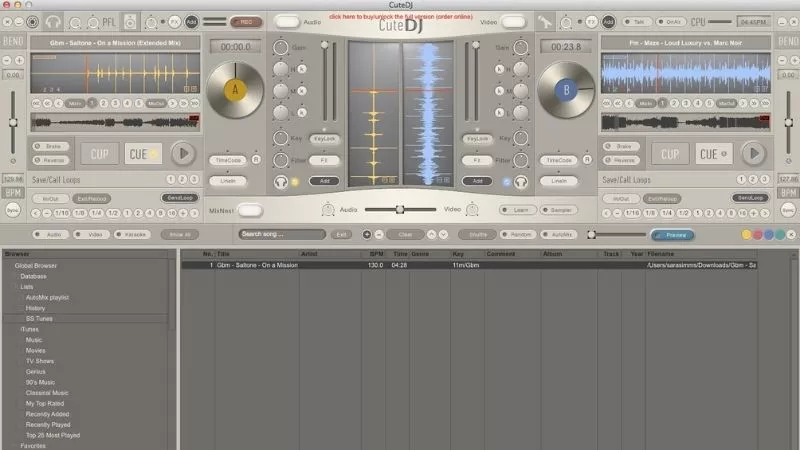Click the deck A pitch bend plus button
Screen dimensions: 800x450
[x=19, y=60]
